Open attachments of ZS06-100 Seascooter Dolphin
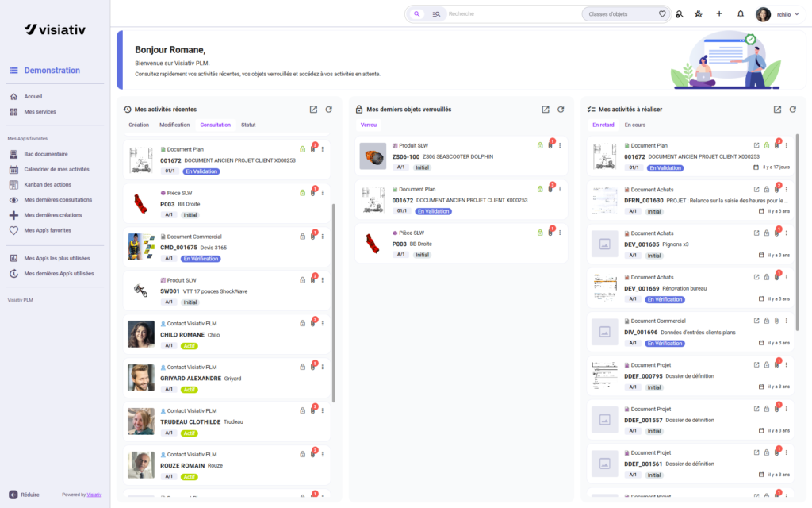812x508 pixels. [550, 145]
